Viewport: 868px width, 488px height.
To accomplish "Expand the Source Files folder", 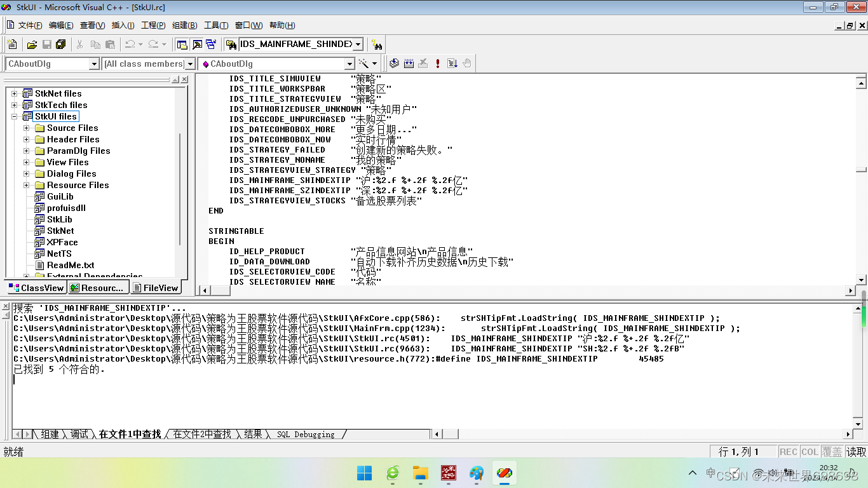I will [x=27, y=128].
